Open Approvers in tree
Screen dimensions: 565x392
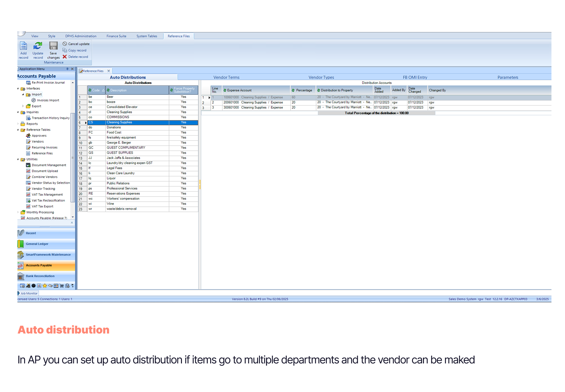(36, 135)
